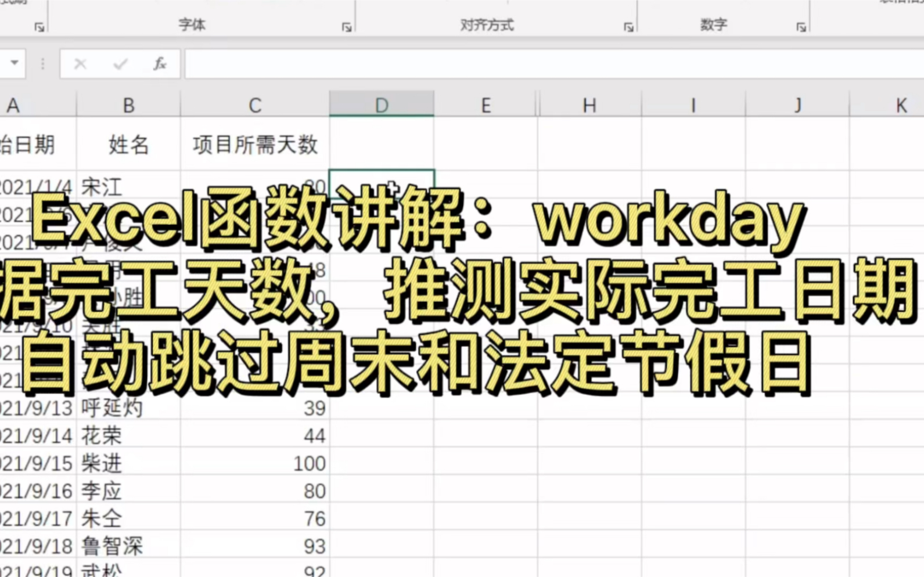
Task: Select column K header
Action: [887, 105]
